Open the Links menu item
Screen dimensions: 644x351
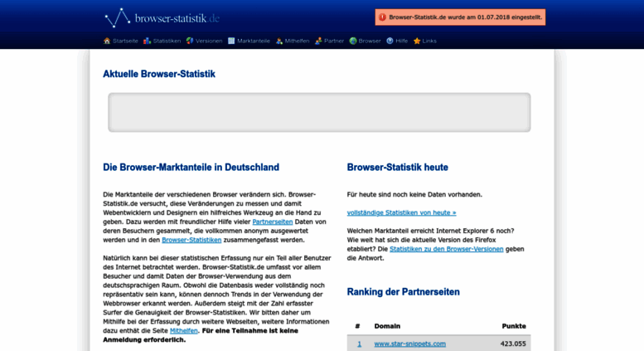point(429,41)
